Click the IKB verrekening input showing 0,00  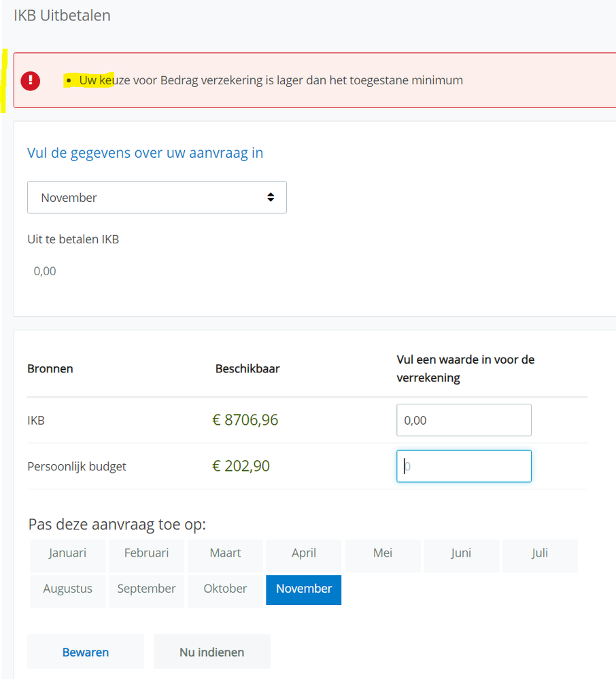click(463, 419)
